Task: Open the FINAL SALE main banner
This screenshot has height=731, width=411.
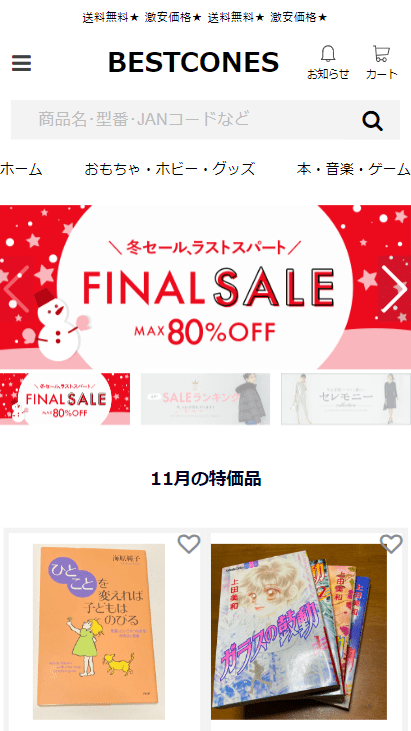Action: coord(206,287)
